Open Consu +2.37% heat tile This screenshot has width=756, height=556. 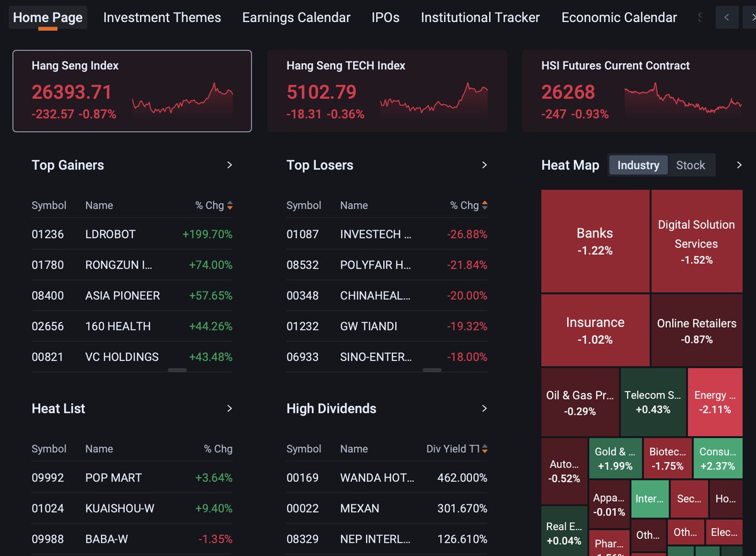click(x=718, y=458)
